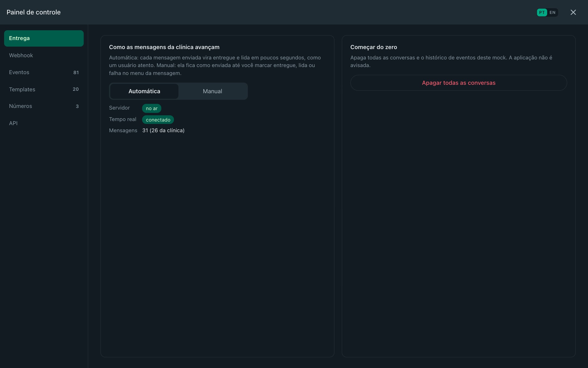Click the 'Servidor' label
This screenshot has height=368, width=588.
point(119,108)
